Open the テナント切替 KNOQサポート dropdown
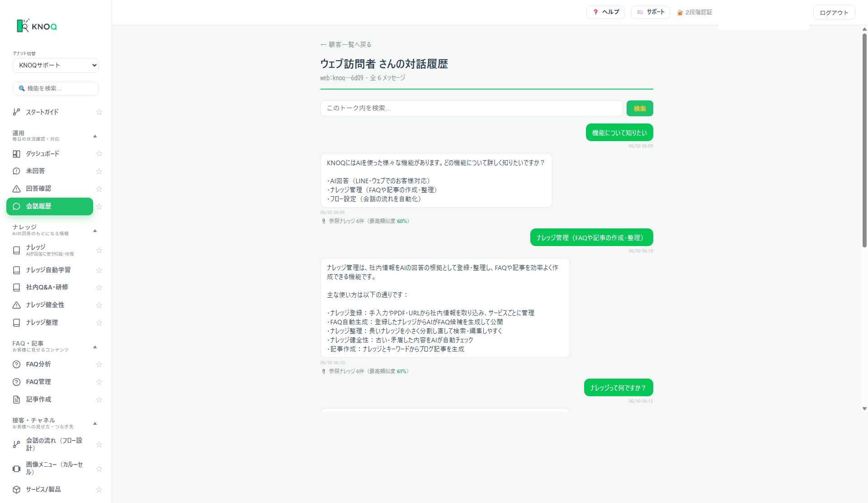Image resolution: width=868 pixels, height=503 pixels. [x=56, y=65]
